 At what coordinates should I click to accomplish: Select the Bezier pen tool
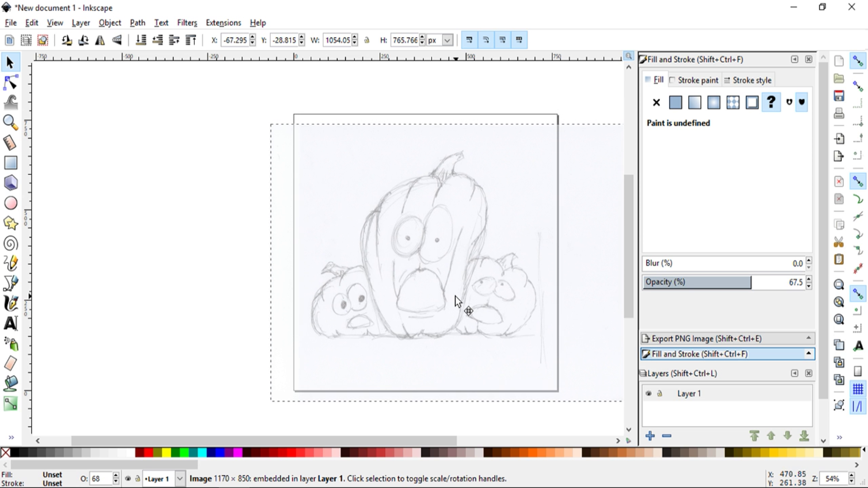click(x=10, y=283)
